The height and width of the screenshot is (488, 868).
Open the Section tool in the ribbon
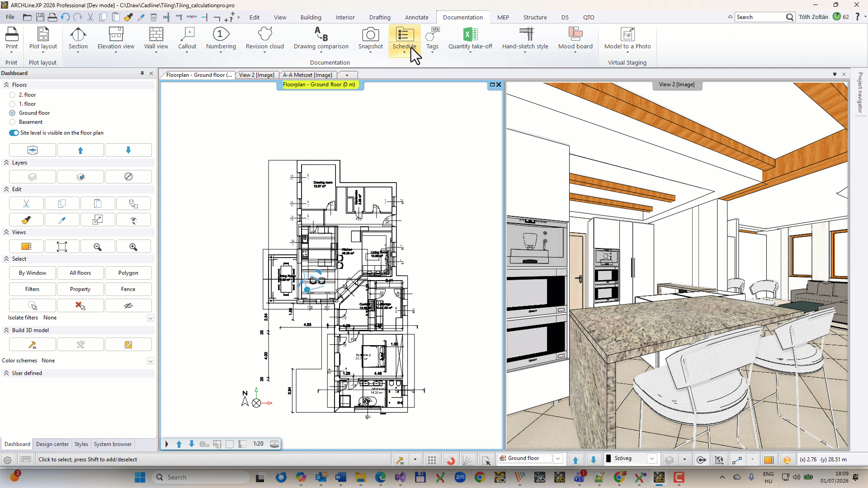coord(78,39)
